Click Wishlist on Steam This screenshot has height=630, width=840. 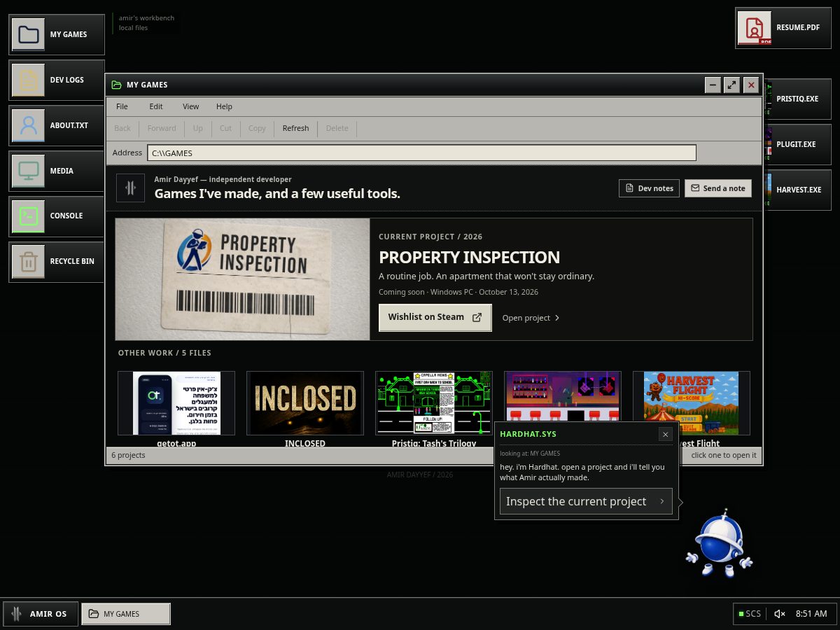pos(435,317)
